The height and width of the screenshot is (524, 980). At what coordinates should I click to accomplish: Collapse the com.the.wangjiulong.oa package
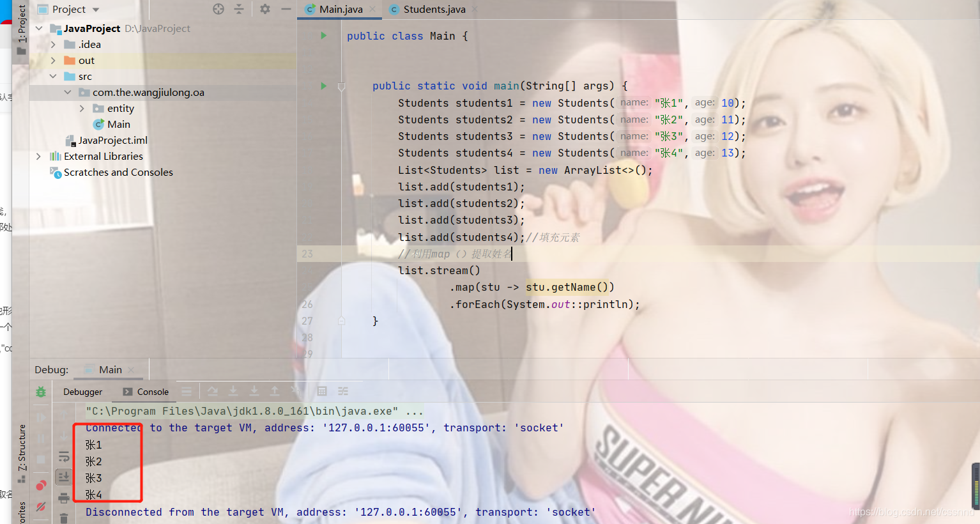pyautogui.click(x=68, y=92)
